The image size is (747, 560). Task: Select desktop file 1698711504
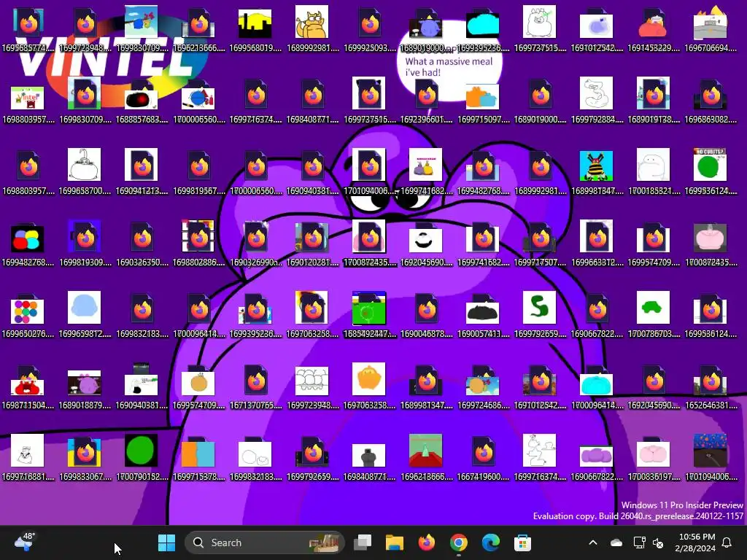tap(28, 386)
